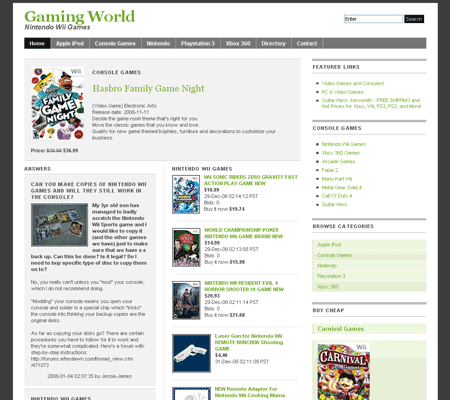Open Guitar Hero sidebar link
Image resolution: width=450 pixels, height=400 pixels.
tap(334, 204)
